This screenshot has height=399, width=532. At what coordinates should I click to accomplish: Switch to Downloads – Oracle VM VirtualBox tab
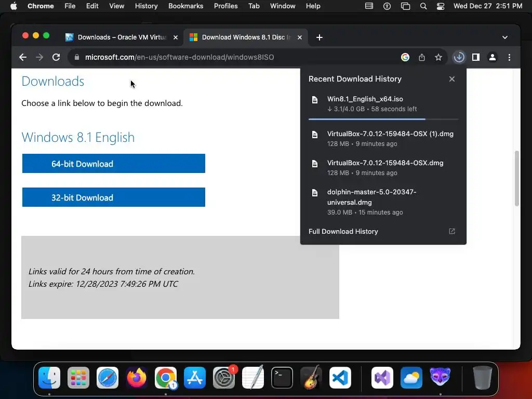(122, 37)
